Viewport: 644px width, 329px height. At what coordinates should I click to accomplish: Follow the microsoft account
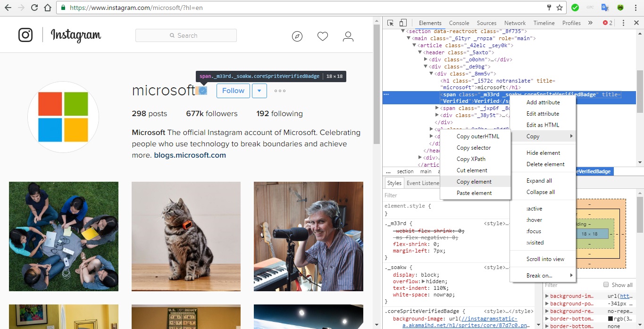coord(233,91)
